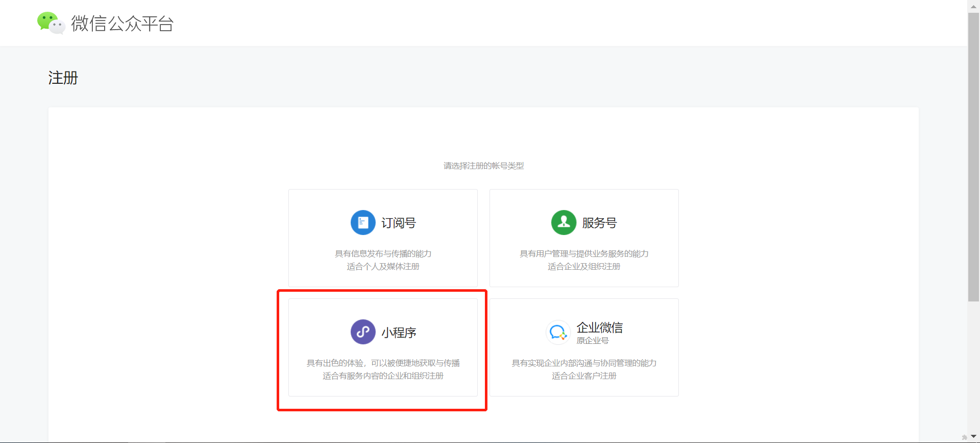
Task: Click the 适合个人及媒体注册 description line
Action: tap(383, 267)
